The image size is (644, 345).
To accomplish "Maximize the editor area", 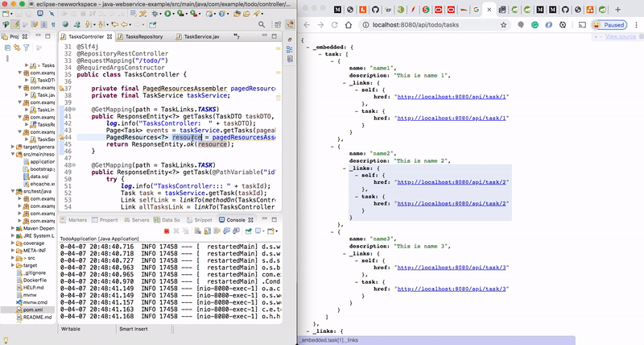I will (x=275, y=36).
